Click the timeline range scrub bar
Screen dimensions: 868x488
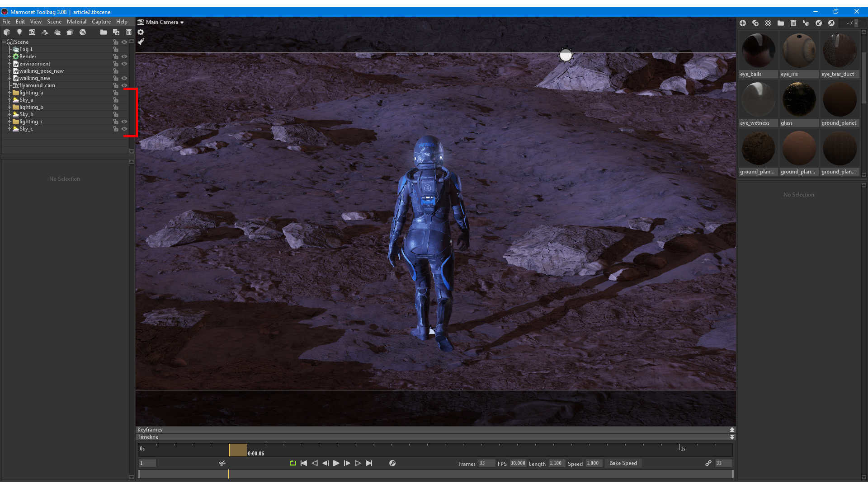435,474
